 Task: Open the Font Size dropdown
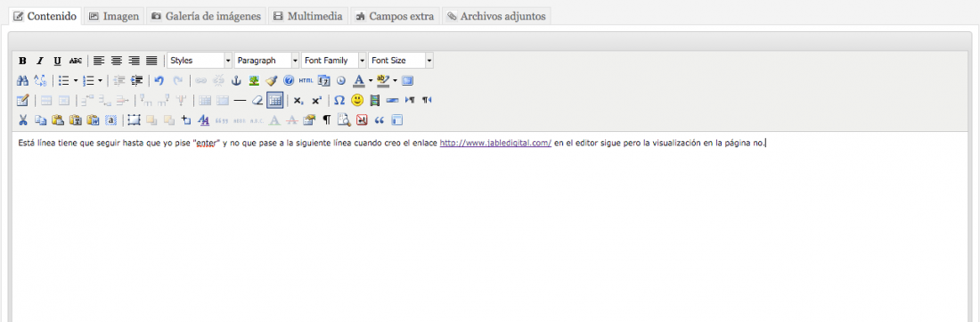coord(401,61)
